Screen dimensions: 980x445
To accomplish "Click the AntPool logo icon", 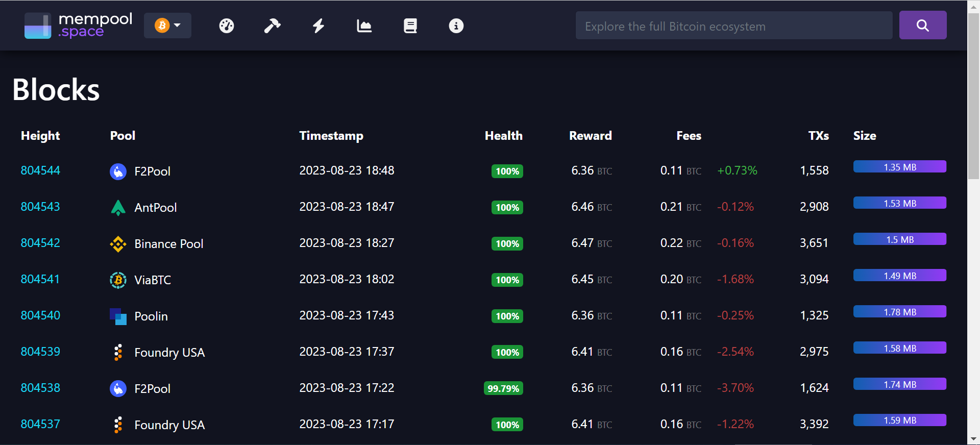I will (118, 208).
